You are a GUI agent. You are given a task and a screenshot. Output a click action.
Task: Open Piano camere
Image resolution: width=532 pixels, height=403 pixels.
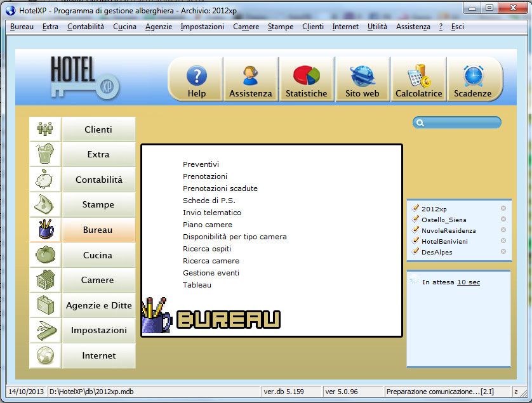click(208, 225)
